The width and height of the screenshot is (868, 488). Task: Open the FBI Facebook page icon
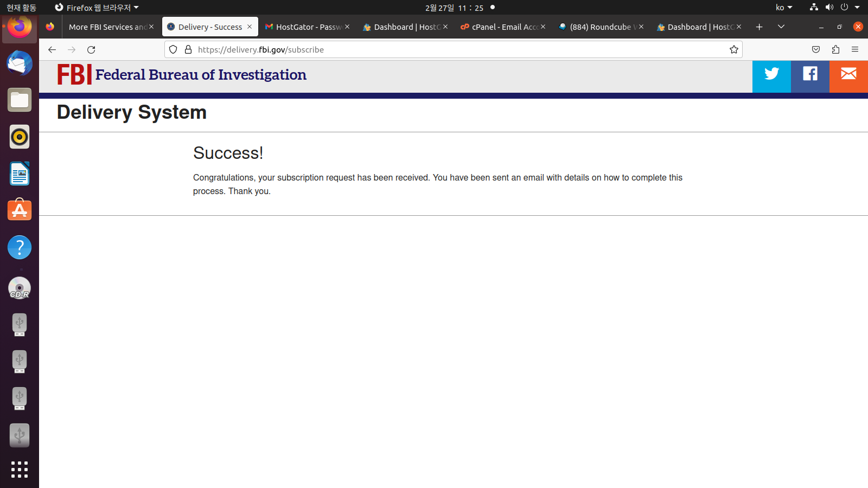click(x=810, y=74)
